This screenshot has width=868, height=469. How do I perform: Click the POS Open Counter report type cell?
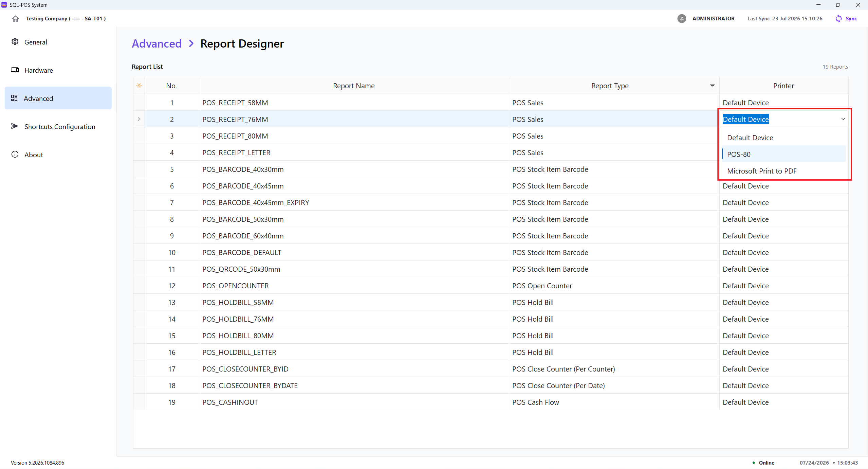(x=614, y=286)
